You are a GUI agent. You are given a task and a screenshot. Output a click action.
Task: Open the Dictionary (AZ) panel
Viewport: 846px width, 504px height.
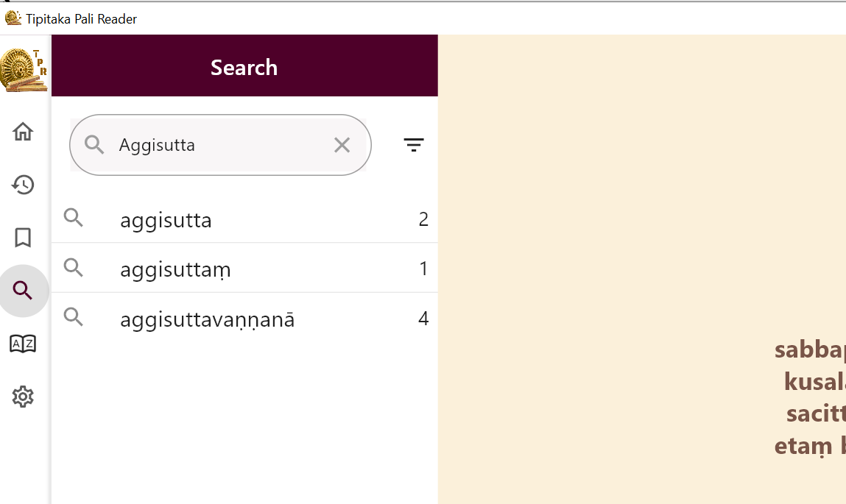[x=23, y=344]
